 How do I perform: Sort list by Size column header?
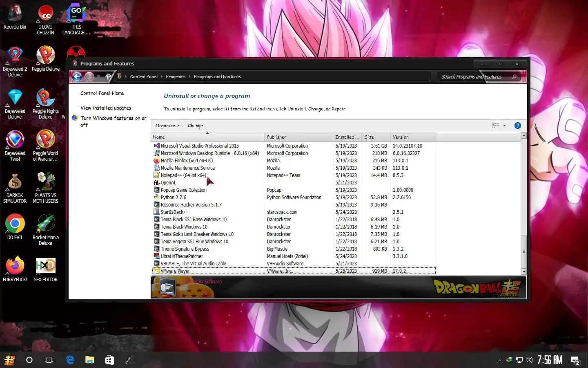pos(376,137)
